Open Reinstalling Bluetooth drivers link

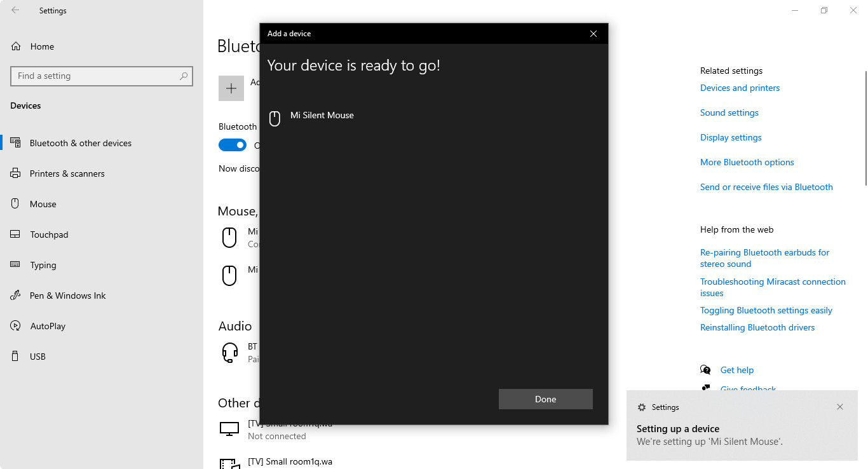click(x=757, y=327)
